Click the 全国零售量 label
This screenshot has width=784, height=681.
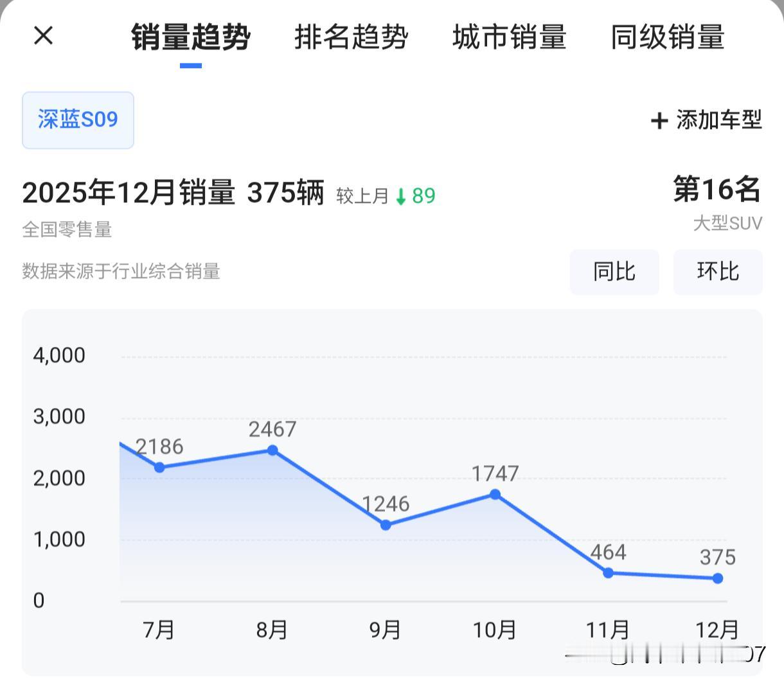tap(67, 229)
